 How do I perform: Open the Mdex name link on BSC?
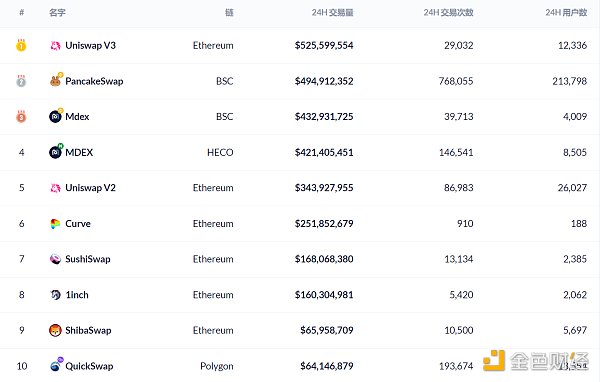tap(77, 117)
